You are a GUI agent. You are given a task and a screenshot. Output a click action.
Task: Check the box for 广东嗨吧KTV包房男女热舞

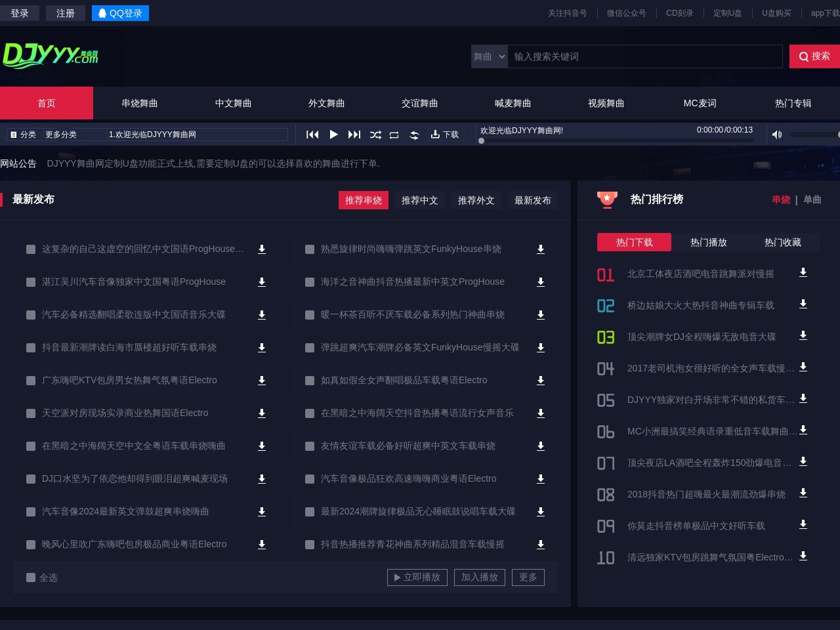31,381
